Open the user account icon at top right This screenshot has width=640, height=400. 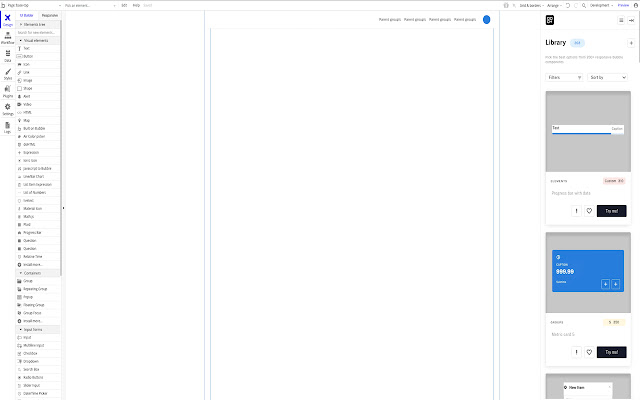coord(636,5)
